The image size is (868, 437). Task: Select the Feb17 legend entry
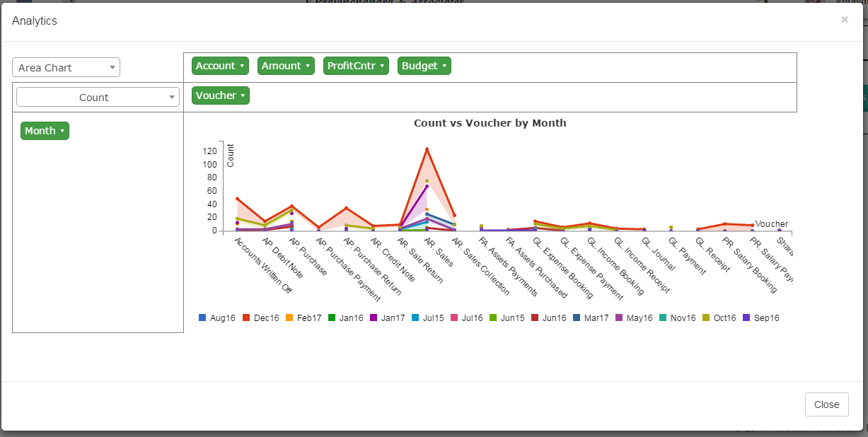pyautogui.click(x=304, y=318)
